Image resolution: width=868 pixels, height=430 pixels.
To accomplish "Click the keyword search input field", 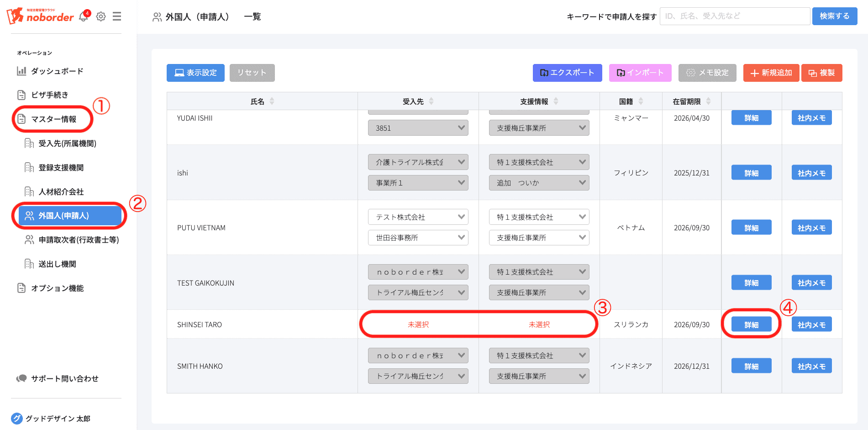I will pos(734,16).
